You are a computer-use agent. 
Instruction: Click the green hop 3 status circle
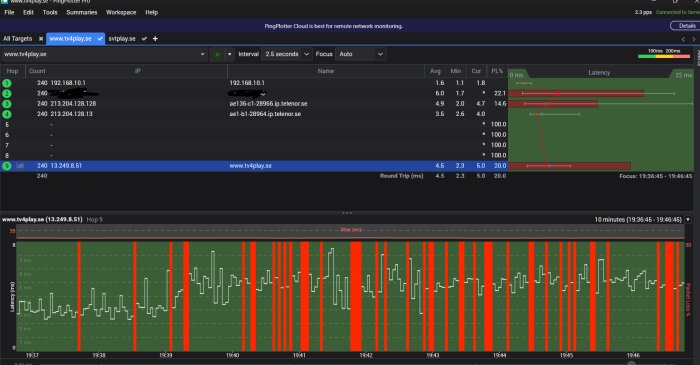click(x=7, y=104)
